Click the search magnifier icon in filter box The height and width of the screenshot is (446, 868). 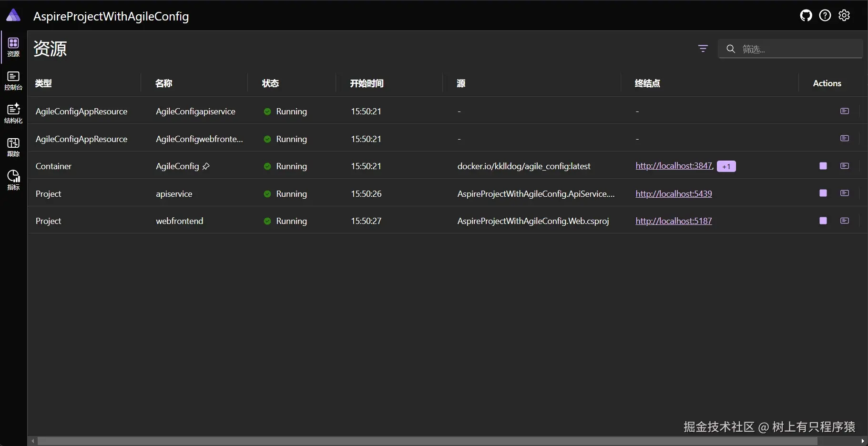[731, 49]
